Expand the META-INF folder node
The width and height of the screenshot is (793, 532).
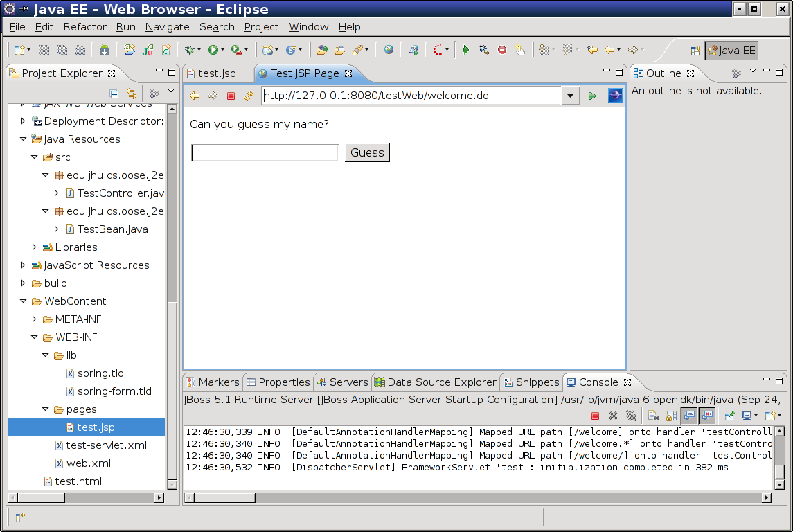pyautogui.click(x=34, y=319)
